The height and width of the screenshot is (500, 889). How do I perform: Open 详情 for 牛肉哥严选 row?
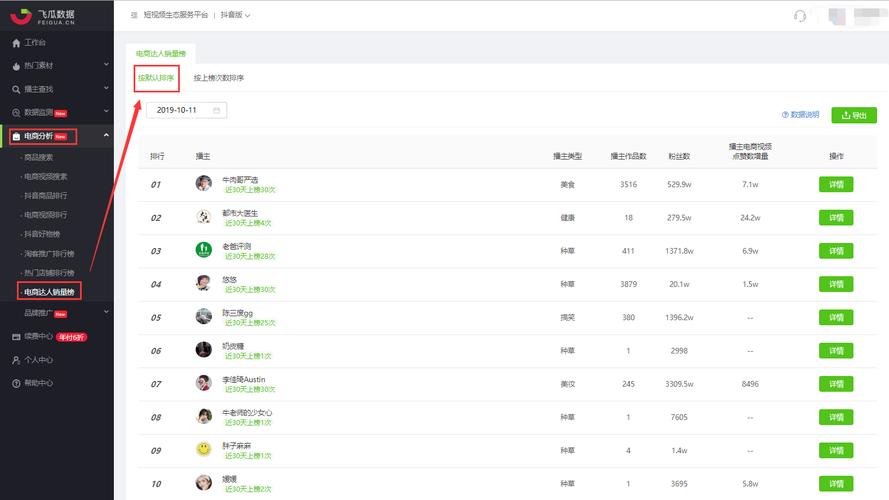point(836,184)
